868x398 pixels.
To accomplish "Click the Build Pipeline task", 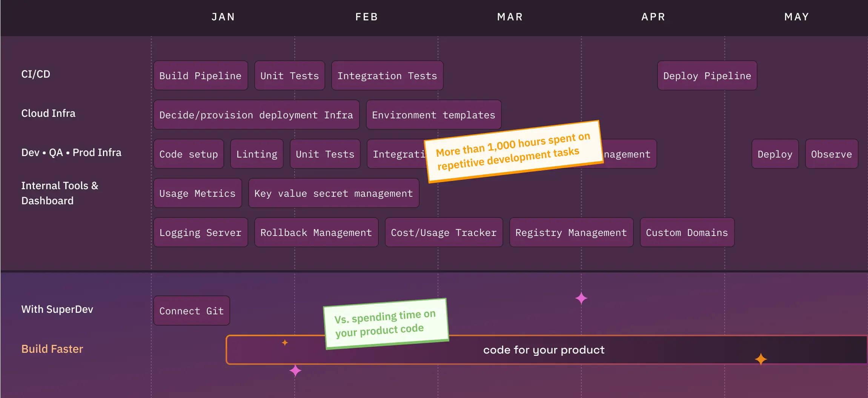I will [x=200, y=76].
